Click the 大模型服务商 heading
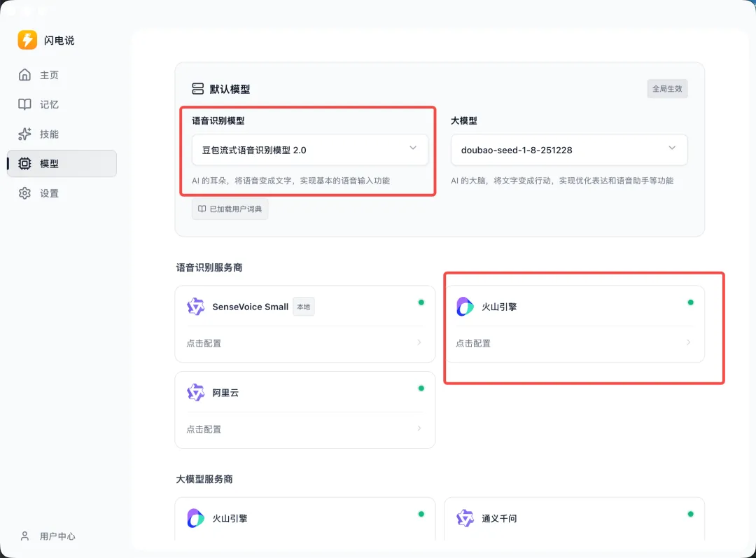The width and height of the screenshot is (756, 558). pyautogui.click(x=204, y=480)
